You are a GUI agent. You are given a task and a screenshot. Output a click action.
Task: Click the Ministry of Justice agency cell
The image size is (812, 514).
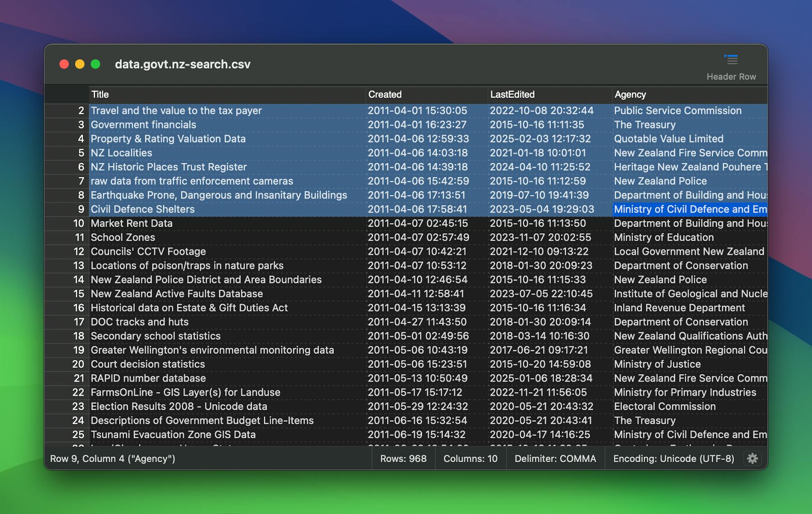(x=657, y=364)
